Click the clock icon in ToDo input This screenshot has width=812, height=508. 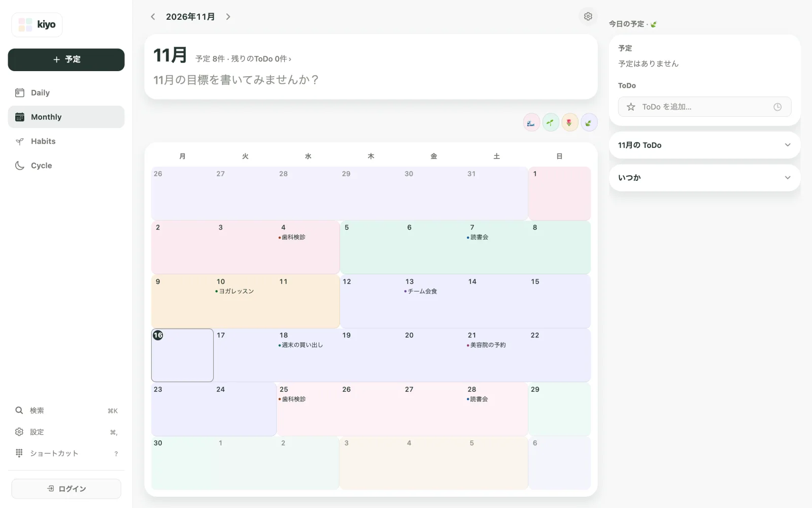(777, 107)
